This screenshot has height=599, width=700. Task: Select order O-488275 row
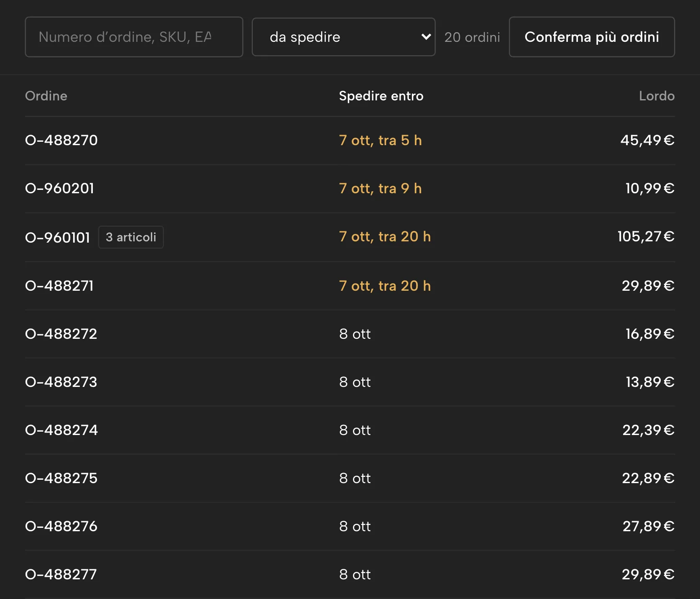coord(350,478)
